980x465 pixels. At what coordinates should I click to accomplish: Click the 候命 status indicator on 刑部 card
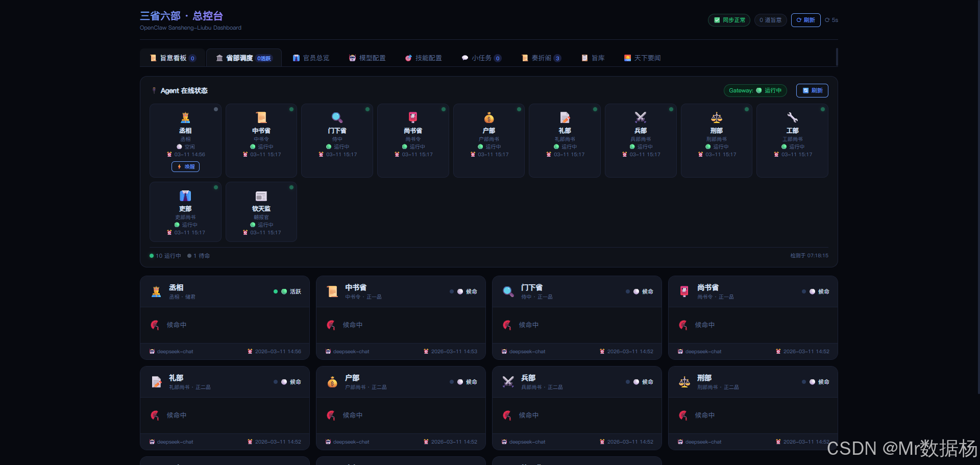click(x=816, y=382)
